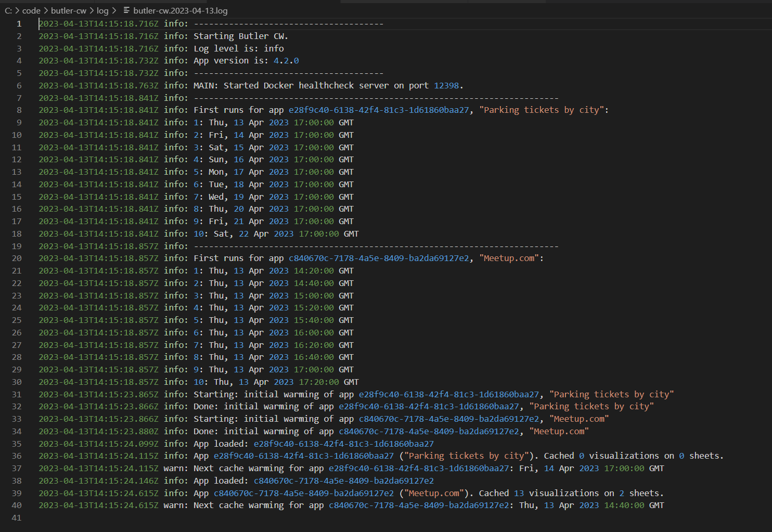Viewport: 772px width, 532px height.
Task: Click the port number 12398
Action: [446, 85]
